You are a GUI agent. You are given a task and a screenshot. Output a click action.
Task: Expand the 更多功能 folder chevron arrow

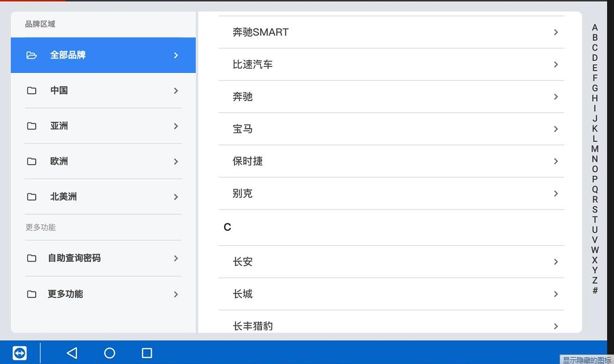coord(176,294)
